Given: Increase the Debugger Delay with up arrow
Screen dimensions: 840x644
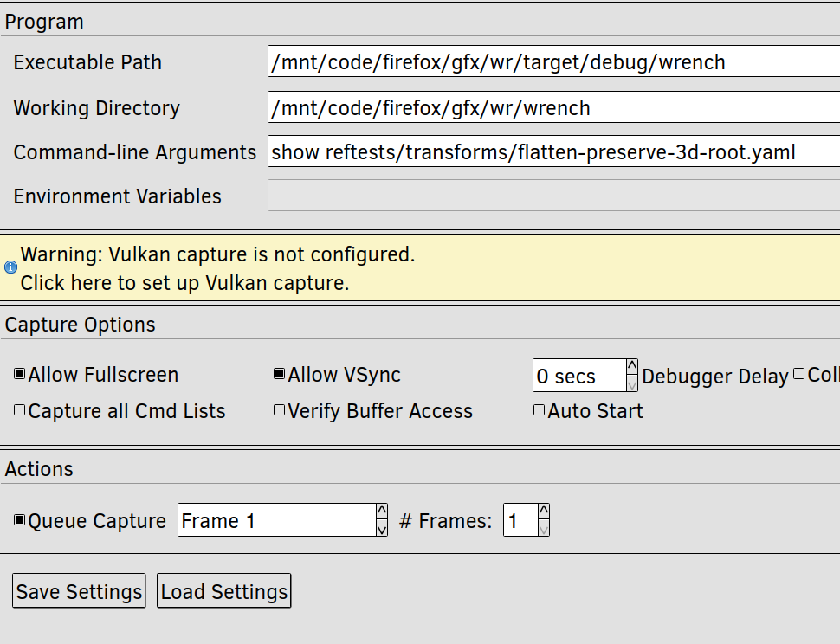Looking at the screenshot, I should 631,367.
